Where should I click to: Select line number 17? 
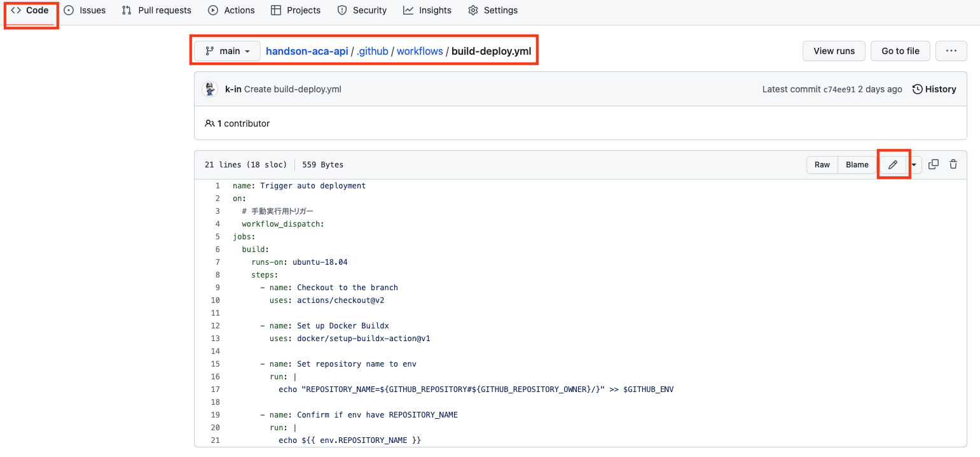(215, 390)
